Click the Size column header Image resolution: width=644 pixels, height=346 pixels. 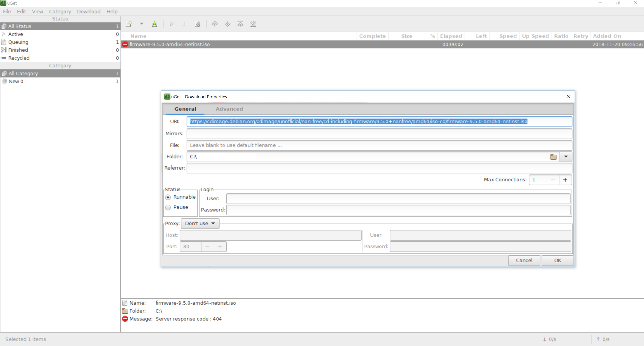[402, 36]
